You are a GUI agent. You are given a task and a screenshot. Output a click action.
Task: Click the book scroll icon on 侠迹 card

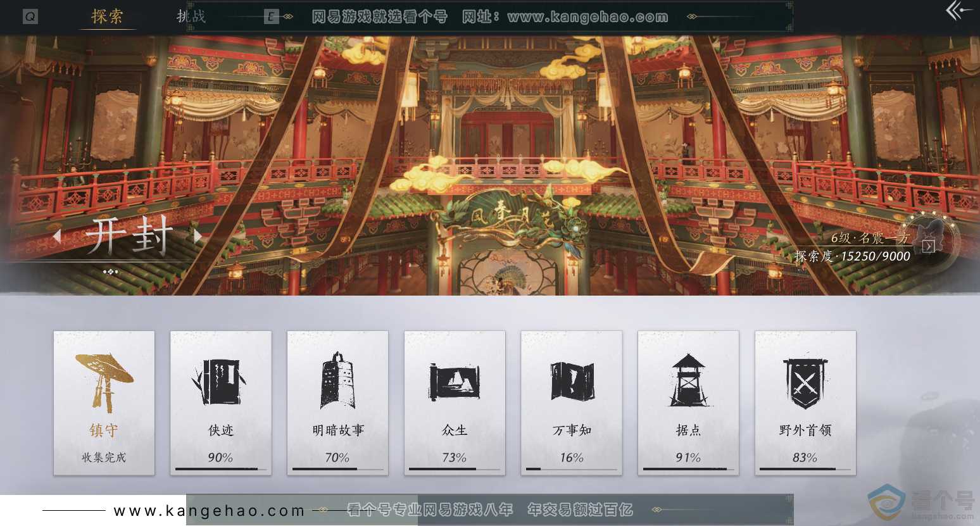(220, 381)
